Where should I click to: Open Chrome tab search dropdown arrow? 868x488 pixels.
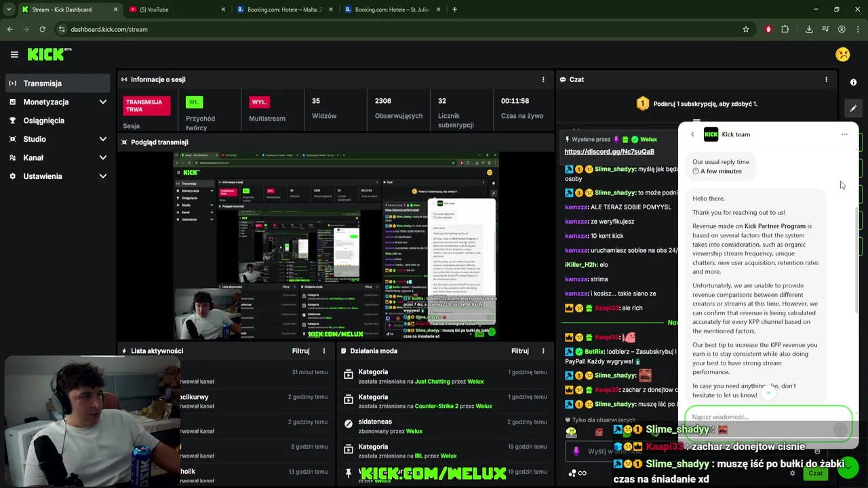[9, 9]
